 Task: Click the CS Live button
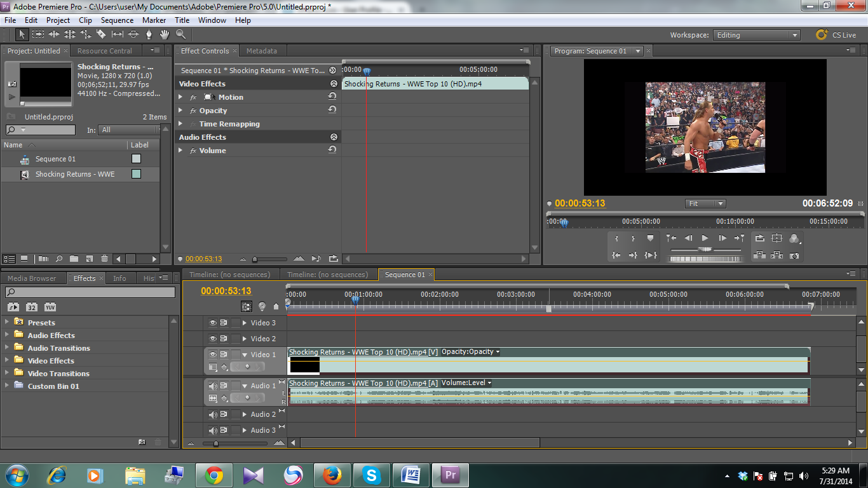836,35
